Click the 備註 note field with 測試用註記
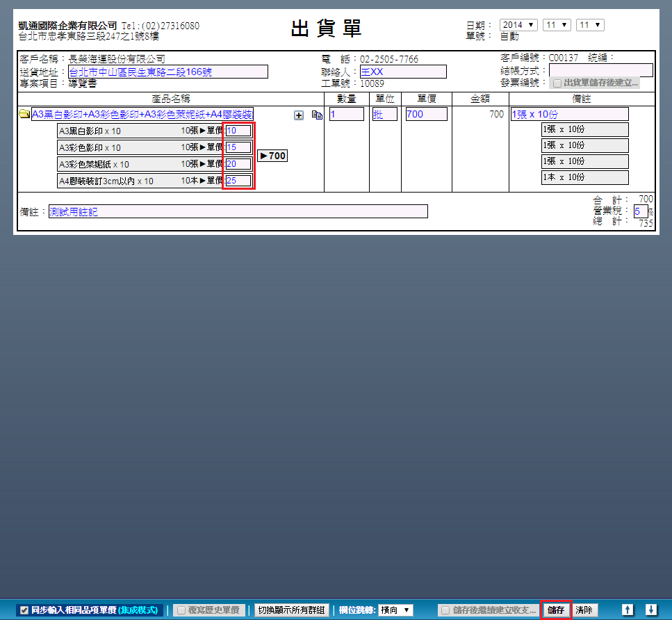Viewport: 672px width, 620px height. pyautogui.click(x=238, y=212)
